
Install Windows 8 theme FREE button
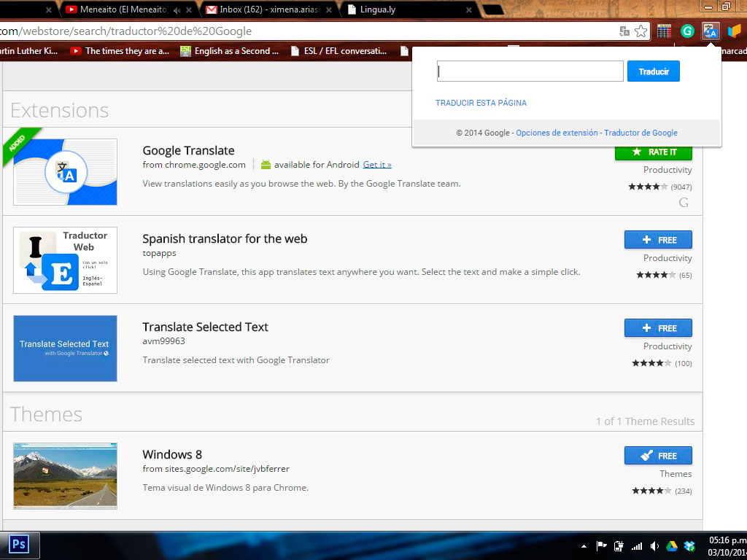point(658,456)
